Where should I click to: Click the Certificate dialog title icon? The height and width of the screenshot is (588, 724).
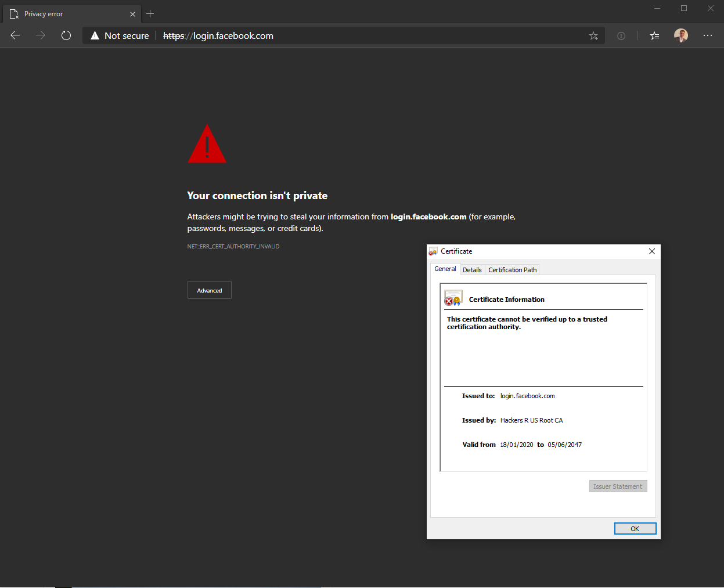[433, 251]
